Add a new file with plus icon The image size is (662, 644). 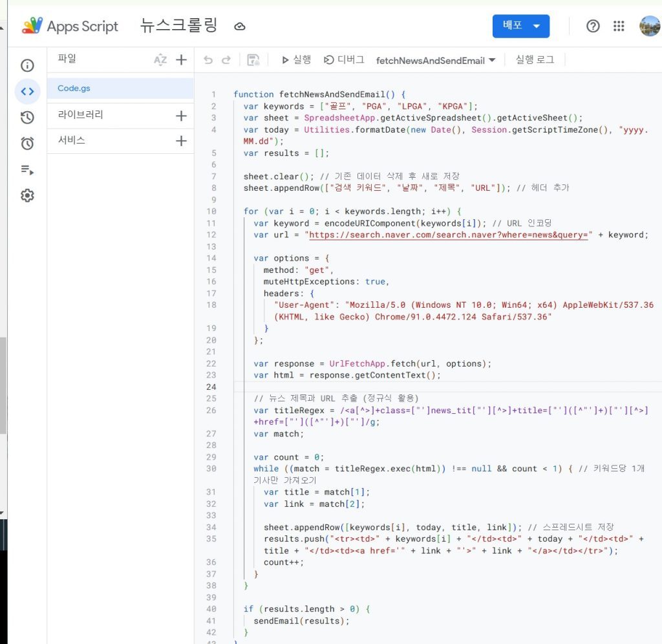click(181, 60)
